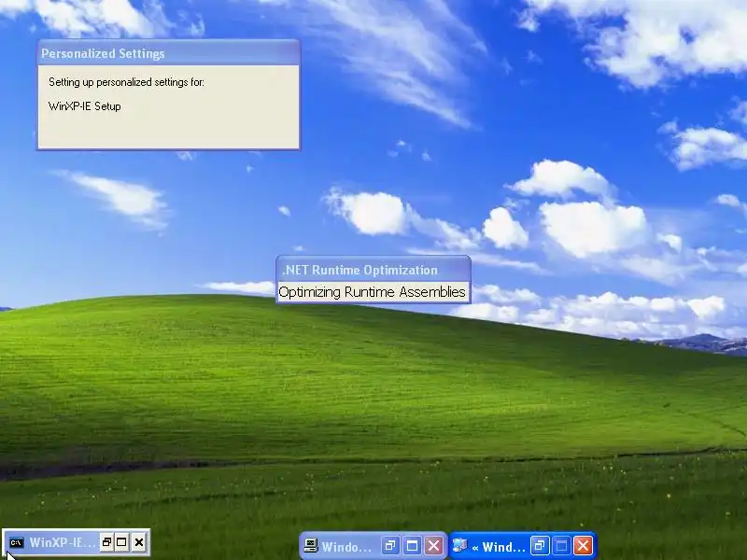Click the .NET Runtime Optimization title bar
This screenshot has height=560, width=747.
click(x=373, y=270)
